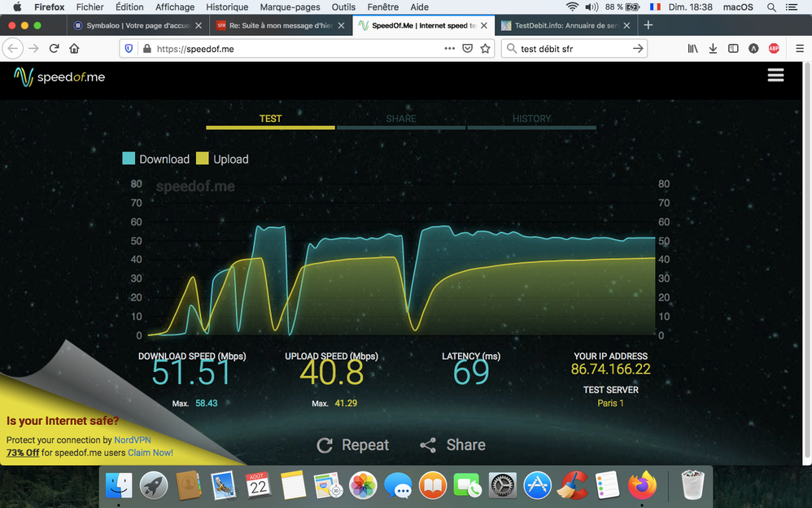
Task: Toggle the Firefox sidebar view button
Action: pos(733,49)
